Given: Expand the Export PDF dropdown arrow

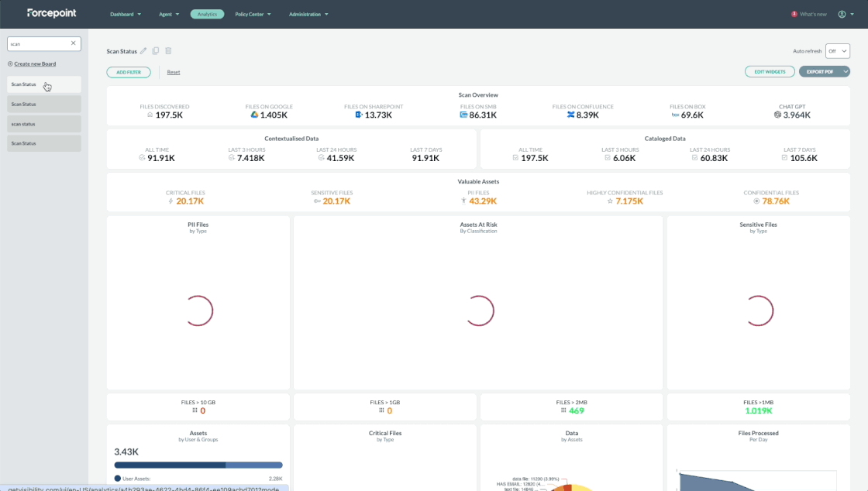Looking at the screenshot, I should [x=846, y=72].
